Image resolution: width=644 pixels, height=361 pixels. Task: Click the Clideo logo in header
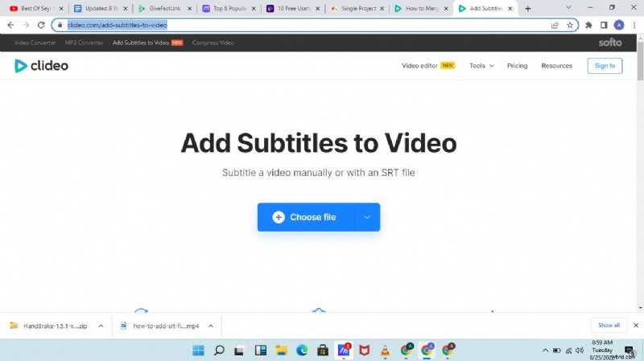point(41,66)
